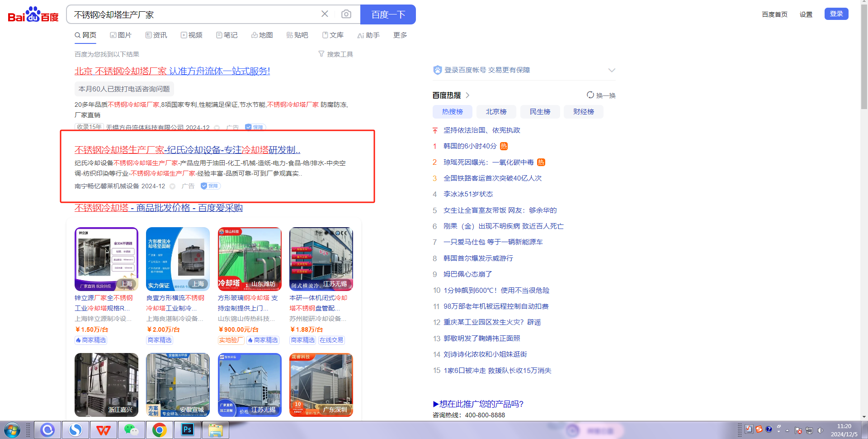Open the network tray icon

[809, 430]
